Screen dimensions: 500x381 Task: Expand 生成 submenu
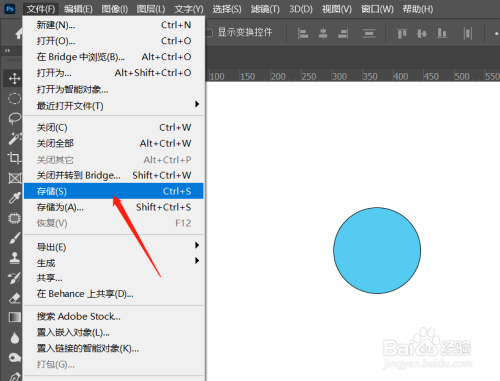197,260
